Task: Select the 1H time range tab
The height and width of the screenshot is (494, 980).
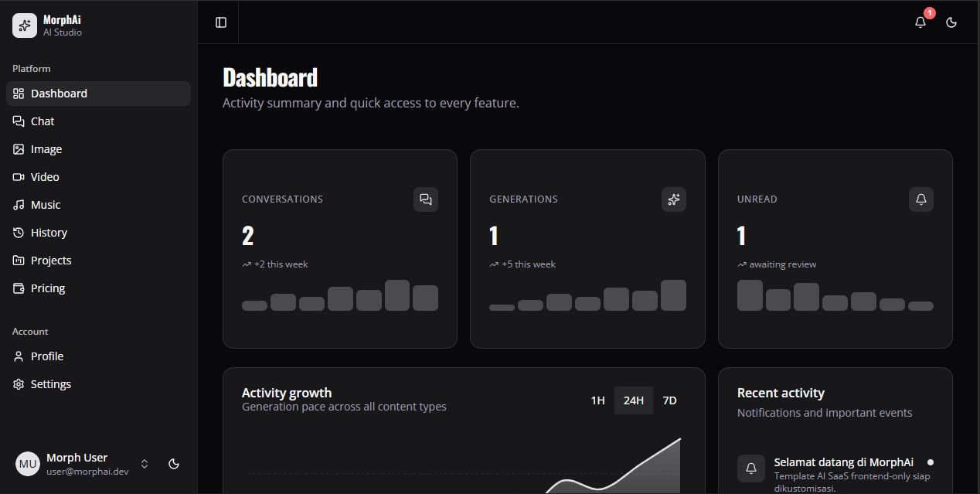Action: tap(597, 400)
